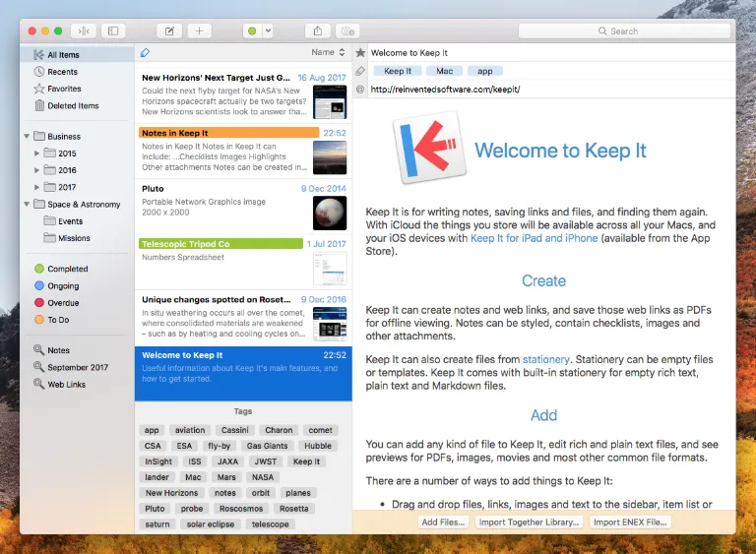Open Favorites in the sidebar
The image size is (756, 554).
[x=77, y=89]
